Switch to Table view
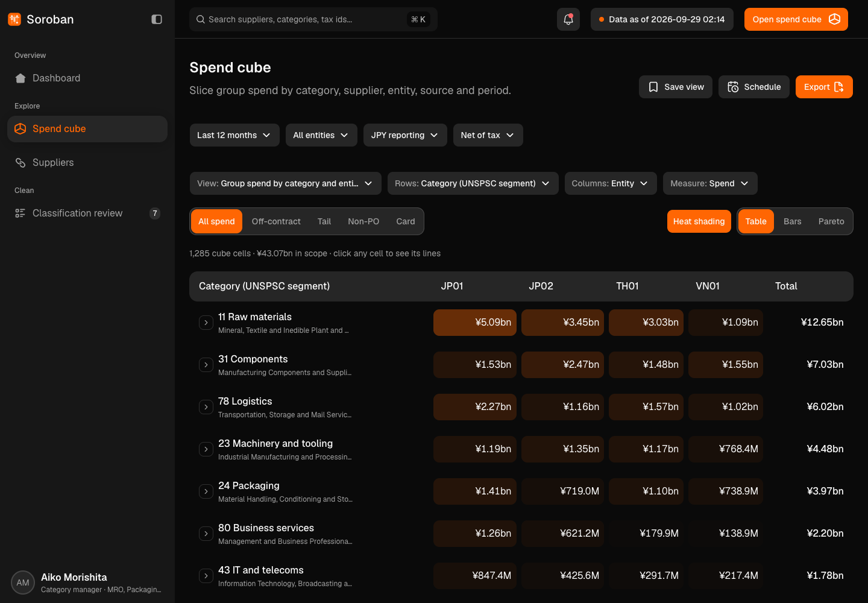 756,221
